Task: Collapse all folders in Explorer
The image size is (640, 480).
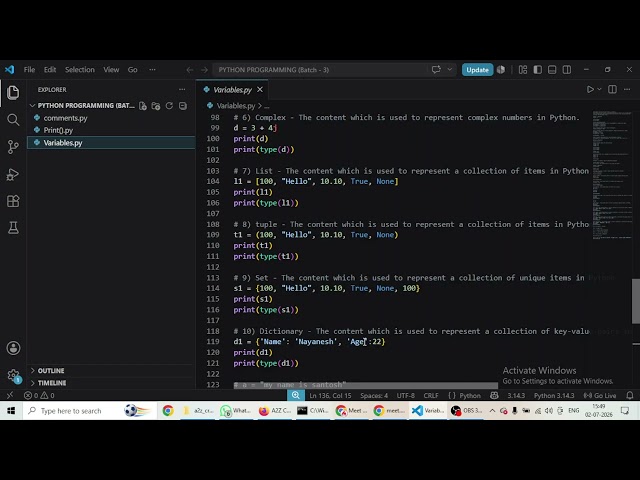Action: [x=182, y=106]
